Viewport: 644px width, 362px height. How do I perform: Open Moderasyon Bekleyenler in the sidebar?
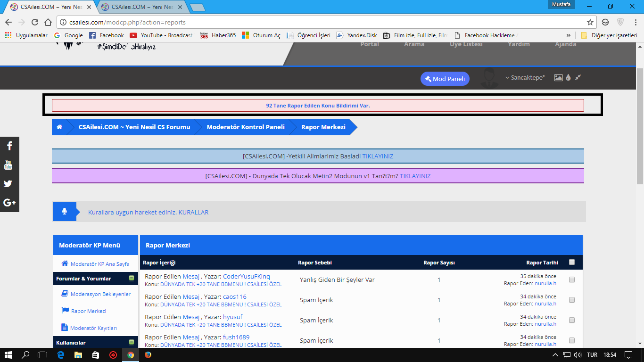pyautogui.click(x=96, y=294)
